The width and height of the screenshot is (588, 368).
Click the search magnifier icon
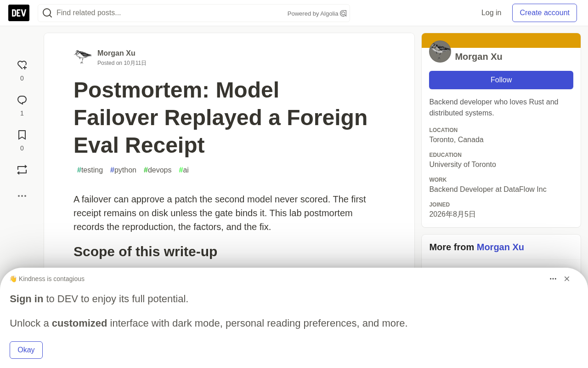click(47, 13)
